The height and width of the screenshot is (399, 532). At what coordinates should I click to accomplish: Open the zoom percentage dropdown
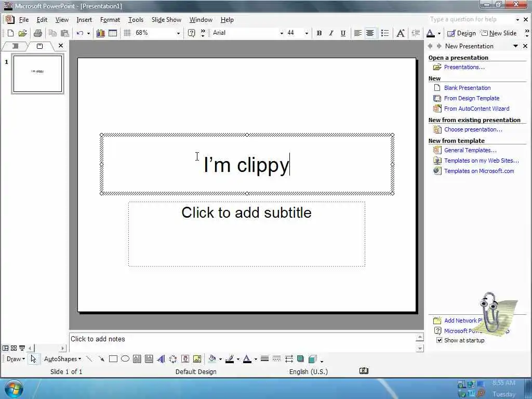(x=178, y=33)
